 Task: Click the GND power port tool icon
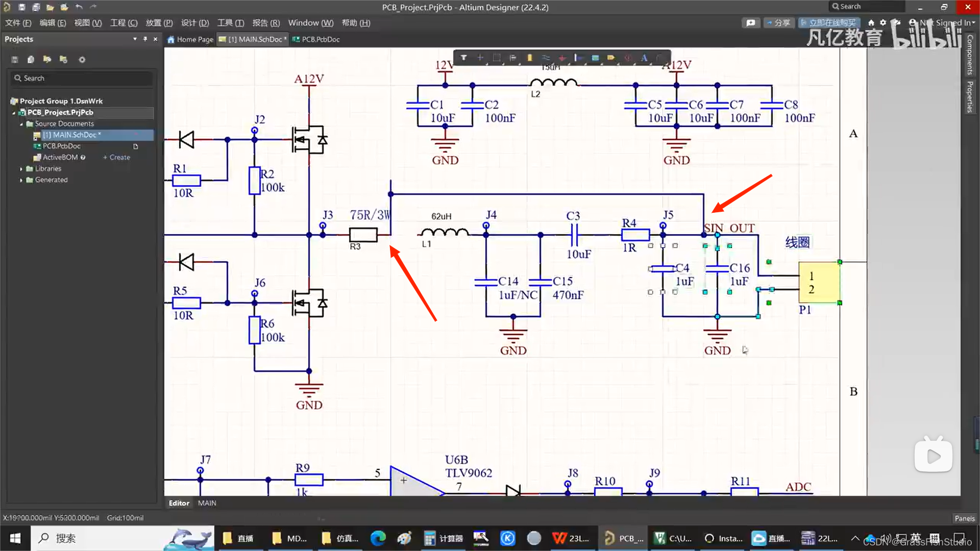tap(562, 58)
